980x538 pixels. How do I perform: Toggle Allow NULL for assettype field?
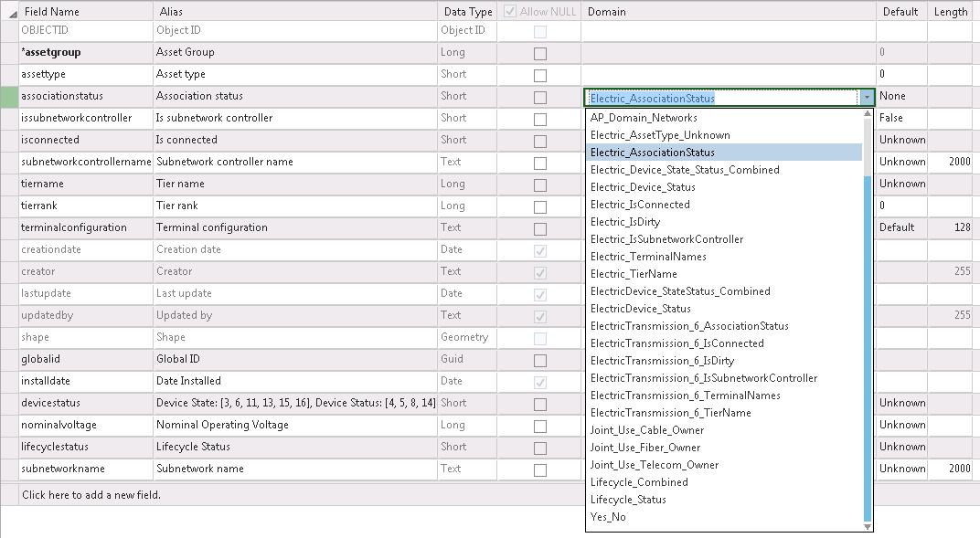540,76
